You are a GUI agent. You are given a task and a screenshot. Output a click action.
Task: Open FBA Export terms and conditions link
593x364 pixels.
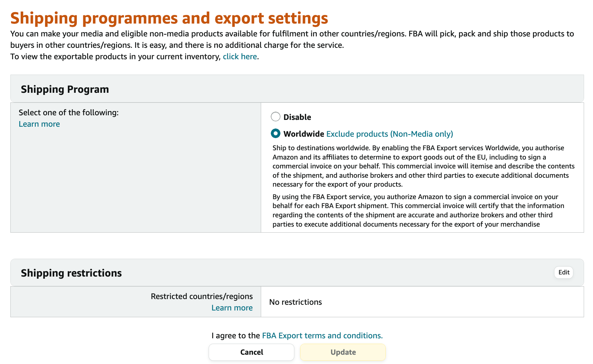[x=322, y=335]
